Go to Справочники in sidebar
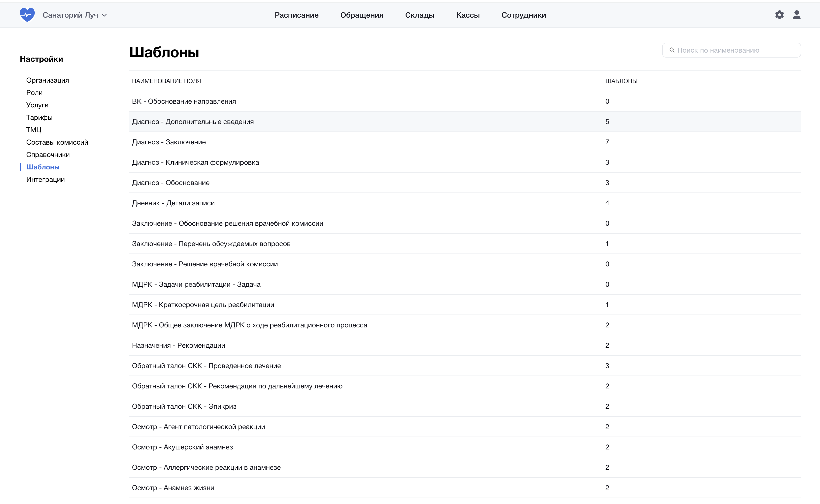The image size is (820, 504). pyautogui.click(x=48, y=155)
